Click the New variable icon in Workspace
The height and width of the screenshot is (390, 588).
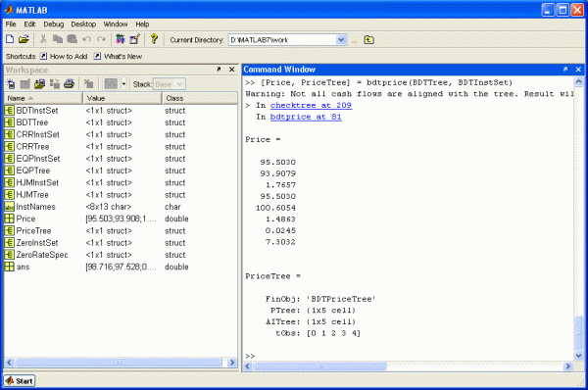[x=11, y=84]
